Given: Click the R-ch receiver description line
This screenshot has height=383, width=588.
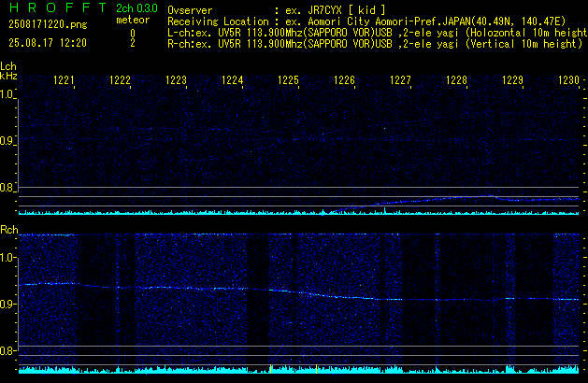Looking at the screenshot, I should 375,44.
